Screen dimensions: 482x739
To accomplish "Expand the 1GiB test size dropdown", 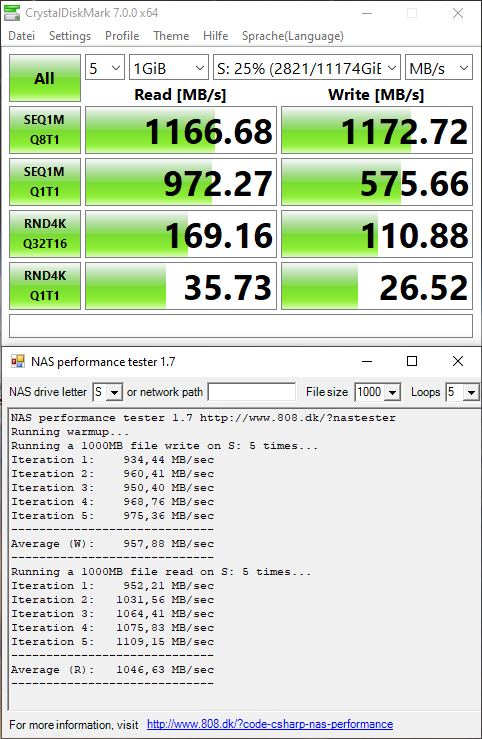I will click(x=169, y=69).
